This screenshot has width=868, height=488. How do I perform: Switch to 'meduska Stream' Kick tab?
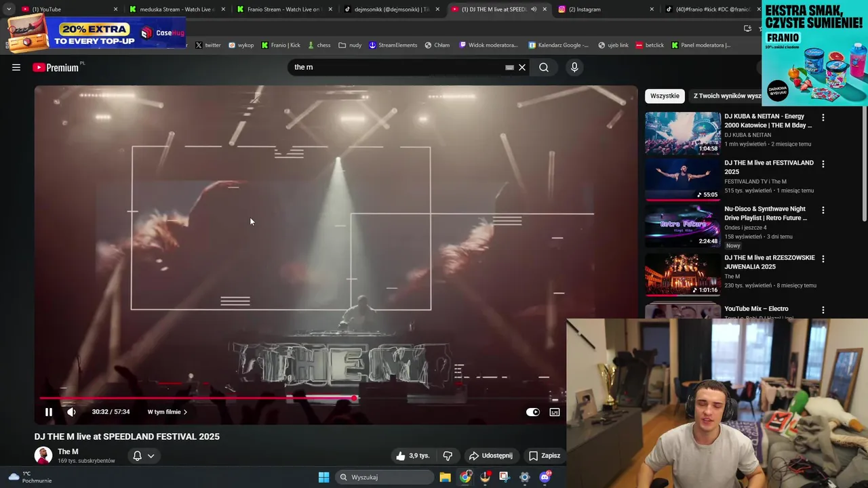tap(178, 9)
